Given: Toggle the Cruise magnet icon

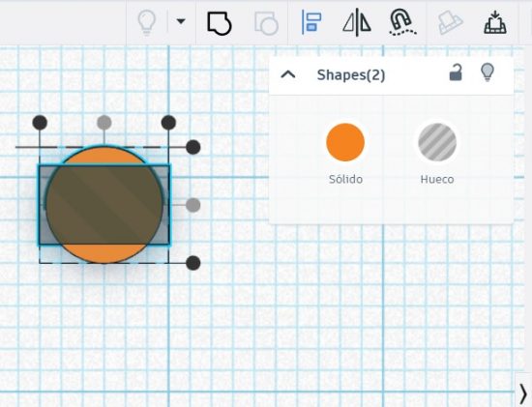Looking at the screenshot, I should tap(402, 22).
